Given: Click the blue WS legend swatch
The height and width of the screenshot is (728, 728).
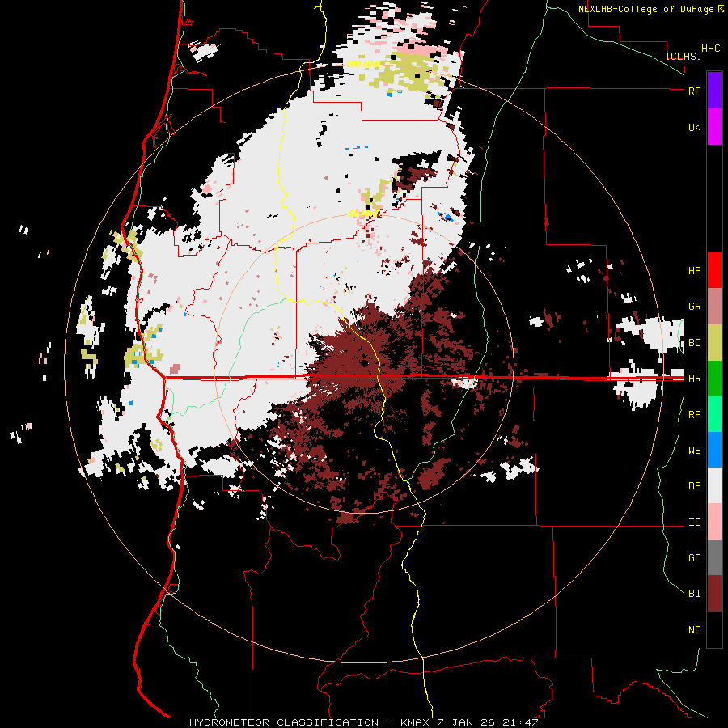Looking at the screenshot, I should coord(714,450).
